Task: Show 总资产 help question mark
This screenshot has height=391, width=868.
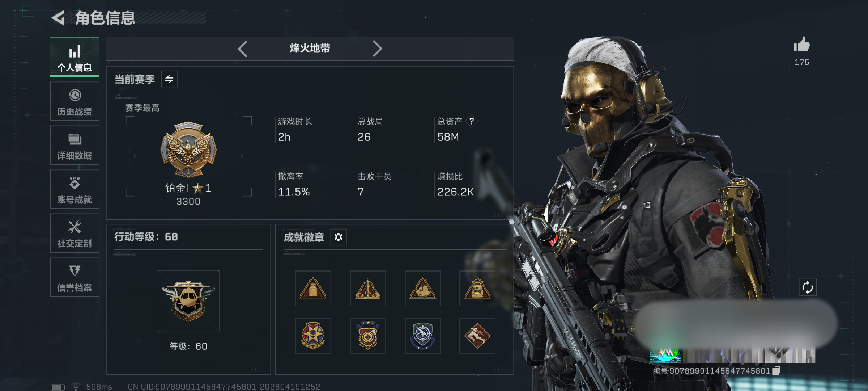Action: 472,121
